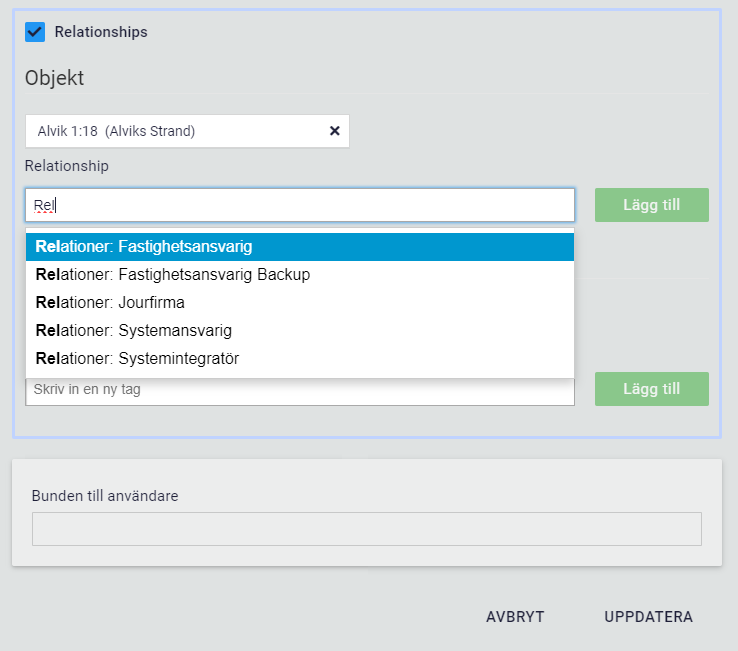
Task: Pick Relationer: Jourfirma from the list
Action: click(x=300, y=302)
